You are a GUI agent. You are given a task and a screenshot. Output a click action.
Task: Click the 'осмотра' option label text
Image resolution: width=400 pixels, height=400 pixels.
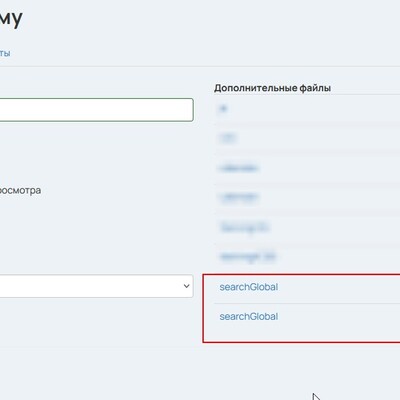click(x=20, y=190)
